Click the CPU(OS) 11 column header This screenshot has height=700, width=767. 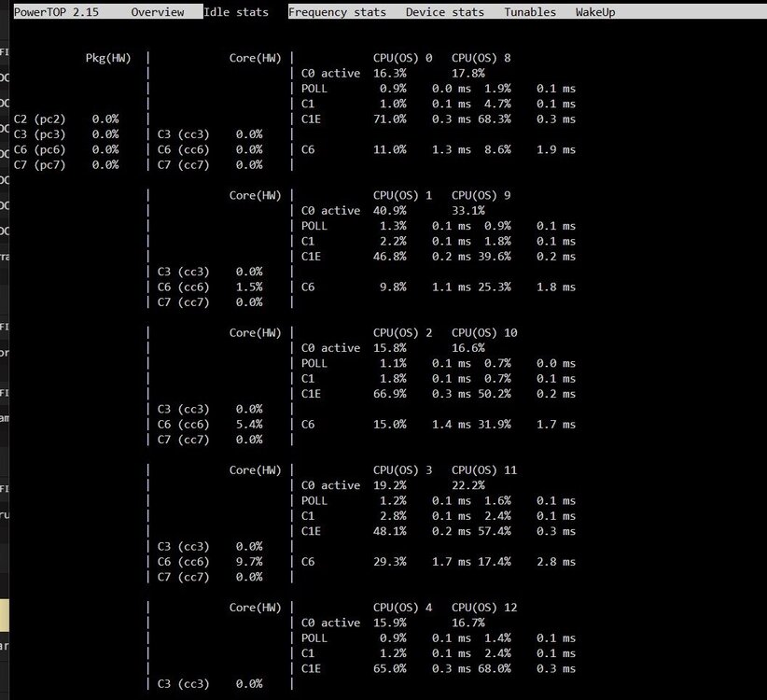pyautogui.click(x=484, y=470)
